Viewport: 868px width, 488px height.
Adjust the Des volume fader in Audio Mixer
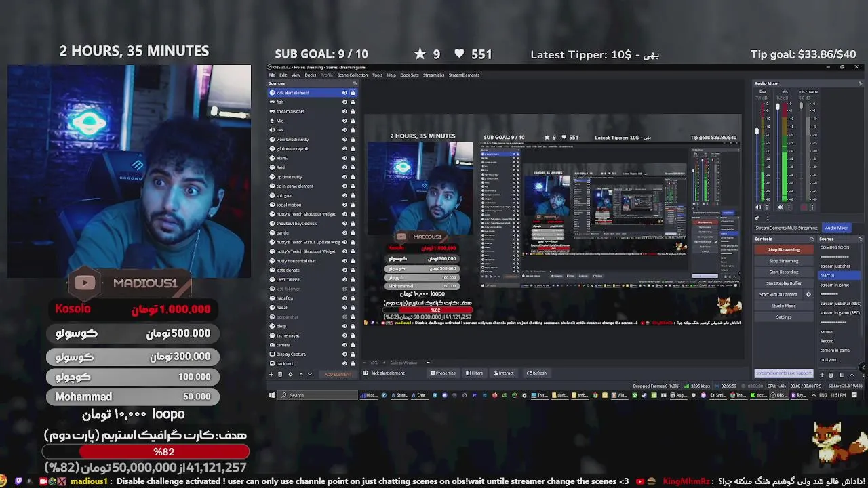click(x=757, y=131)
